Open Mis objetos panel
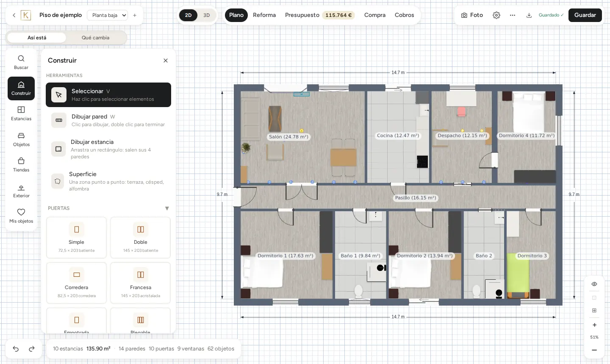The width and height of the screenshot is (610, 364). click(21, 216)
